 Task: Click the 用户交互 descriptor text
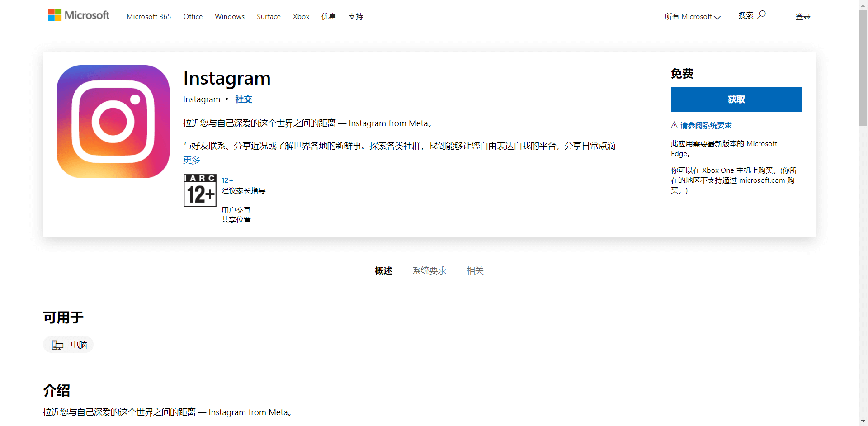point(236,210)
